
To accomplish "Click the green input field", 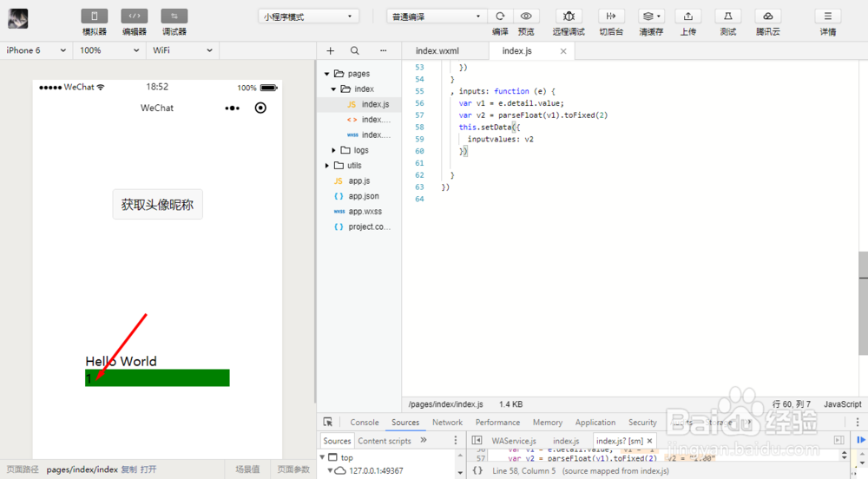I will click(157, 377).
